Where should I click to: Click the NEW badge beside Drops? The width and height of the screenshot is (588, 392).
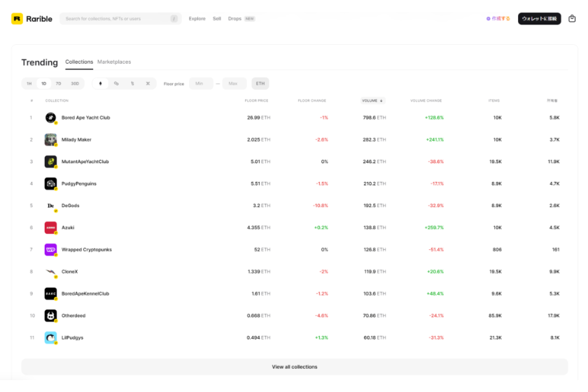(250, 19)
